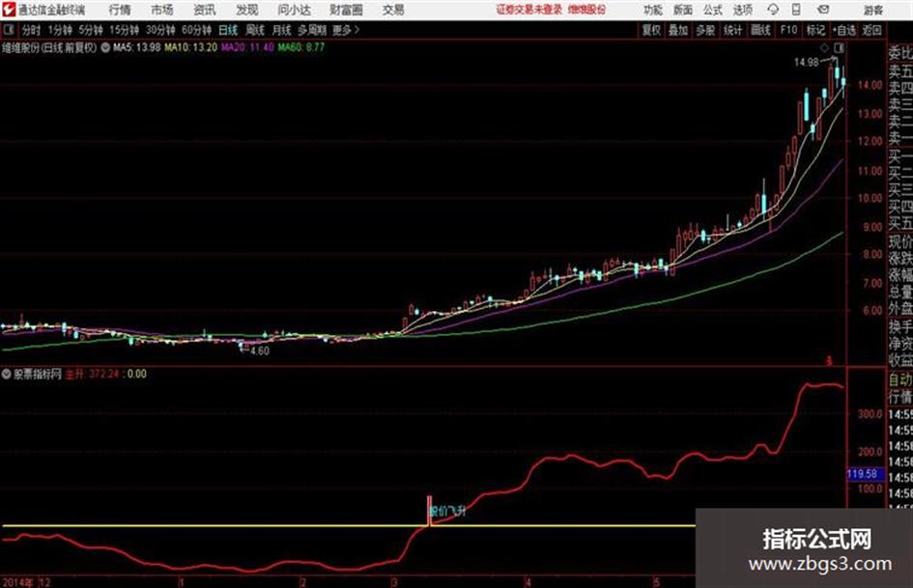Click the 证券交易未登录 login link
This screenshot has height=588, width=913.
pos(529,10)
